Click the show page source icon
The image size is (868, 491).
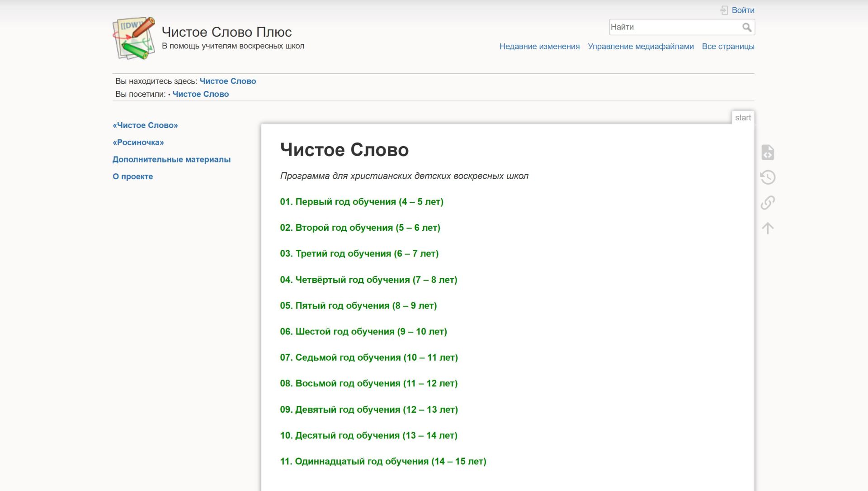(x=768, y=152)
